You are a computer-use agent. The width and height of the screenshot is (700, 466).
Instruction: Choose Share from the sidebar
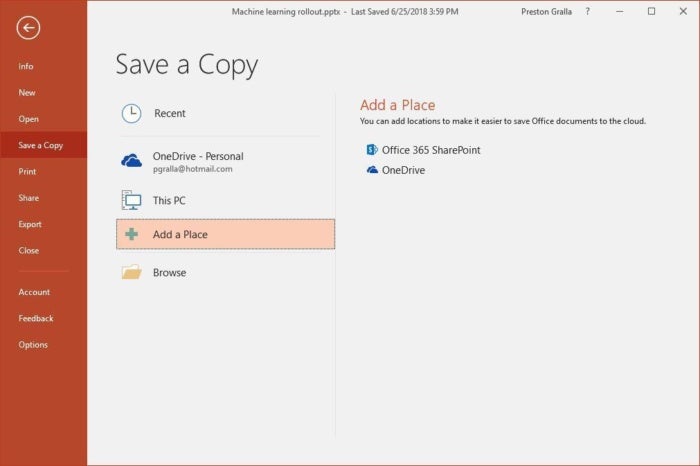pos(44,198)
